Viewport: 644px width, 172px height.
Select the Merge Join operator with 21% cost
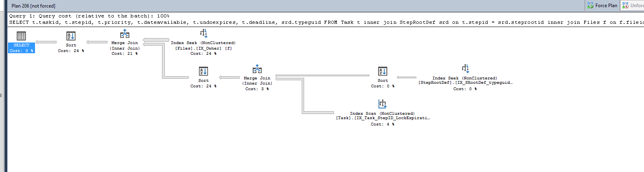click(x=125, y=34)
